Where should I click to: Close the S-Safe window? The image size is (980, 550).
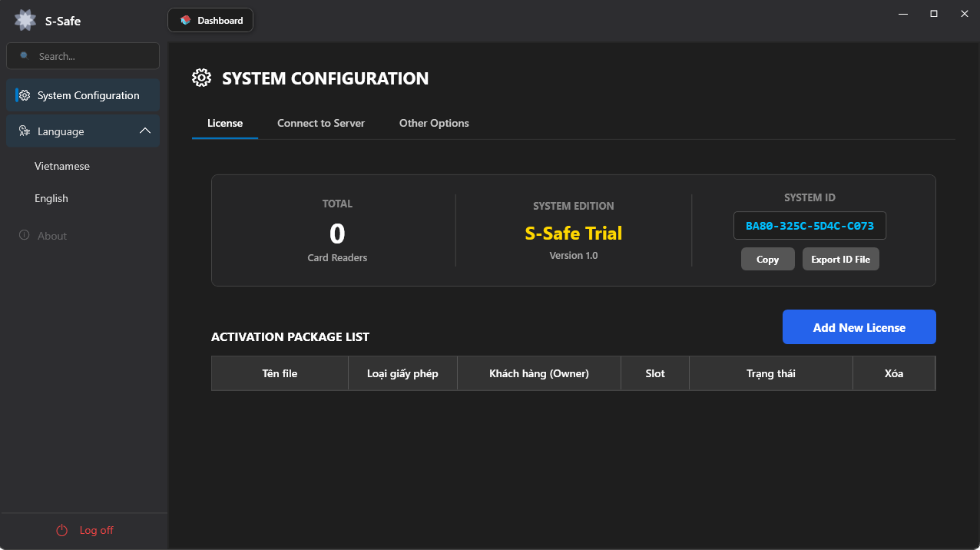[964, 14]
